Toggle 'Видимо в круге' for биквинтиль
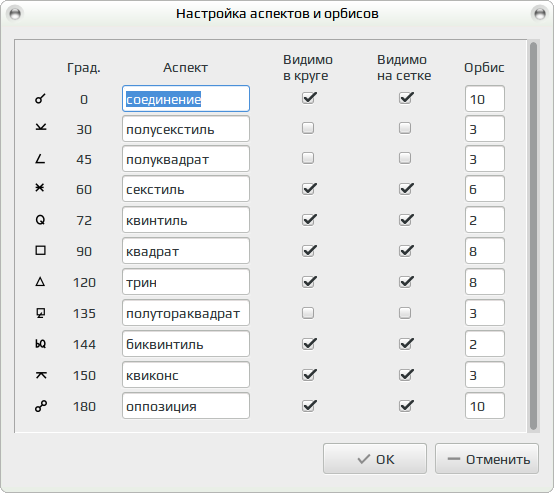This screenshot has height=493, width=554. [308, 344]
